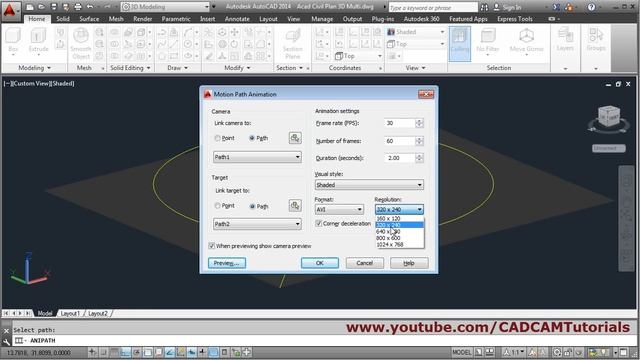The height and width of the screenshot is (360, 640).
Task: Switch to the Layout2 tab
Action: (98, 313)
